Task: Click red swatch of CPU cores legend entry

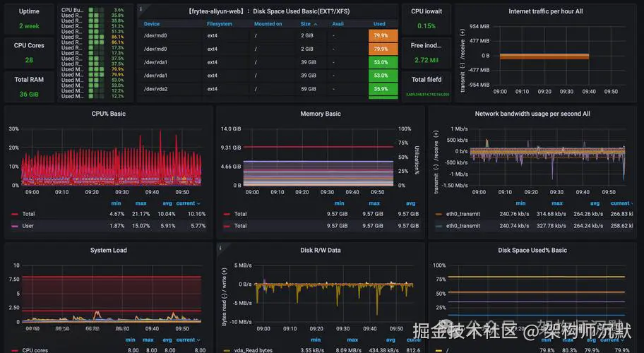Action: coord(16,351)
